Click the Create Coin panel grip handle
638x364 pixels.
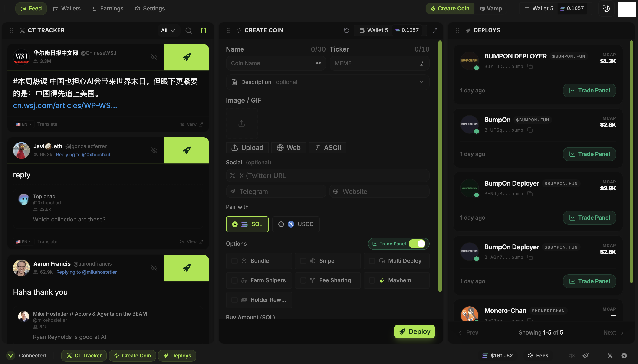pyautogui.click(x=228, y=30)
